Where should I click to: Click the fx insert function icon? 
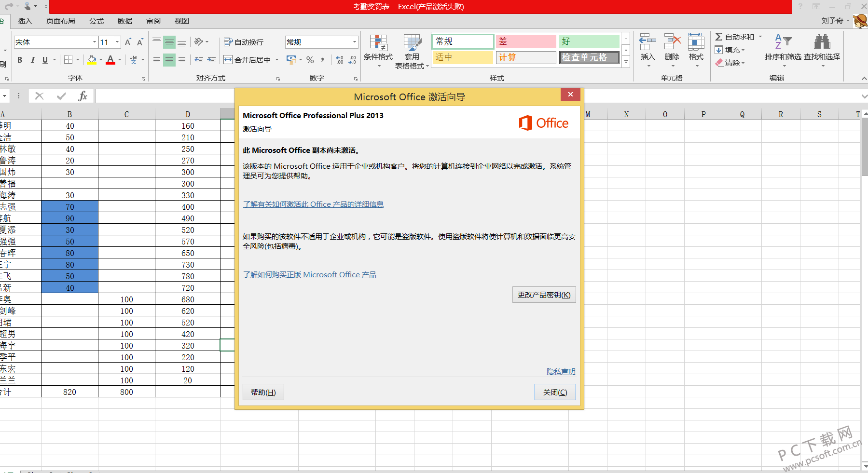coord(83,96)
